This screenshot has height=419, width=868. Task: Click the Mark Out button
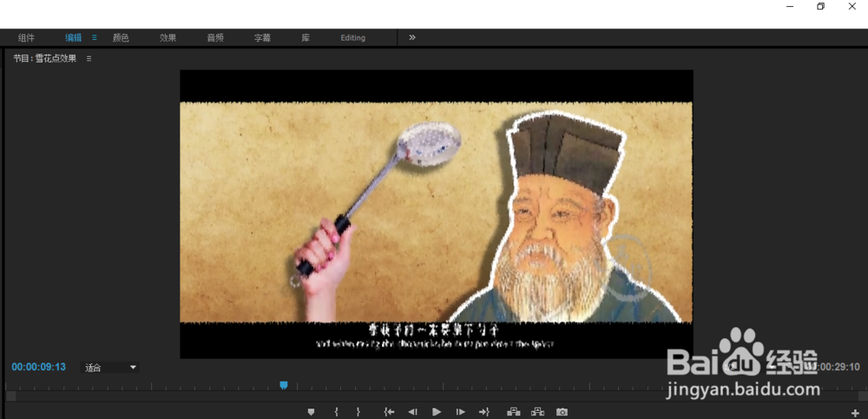[358, 412]
